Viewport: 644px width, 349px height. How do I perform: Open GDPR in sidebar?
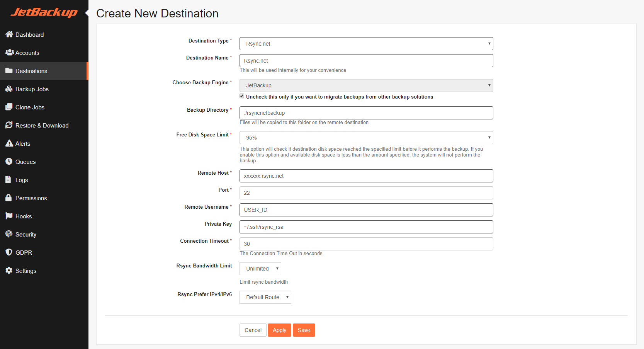44,253
